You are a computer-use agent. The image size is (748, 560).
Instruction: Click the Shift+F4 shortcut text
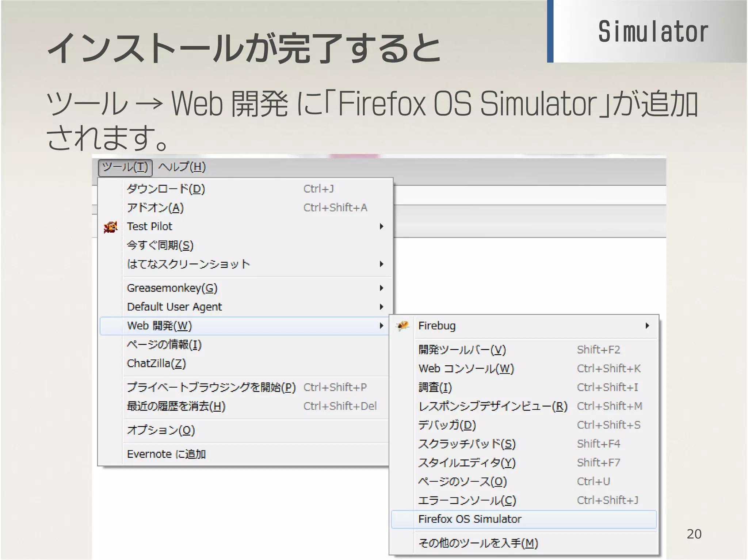click(x=599, y=444)
